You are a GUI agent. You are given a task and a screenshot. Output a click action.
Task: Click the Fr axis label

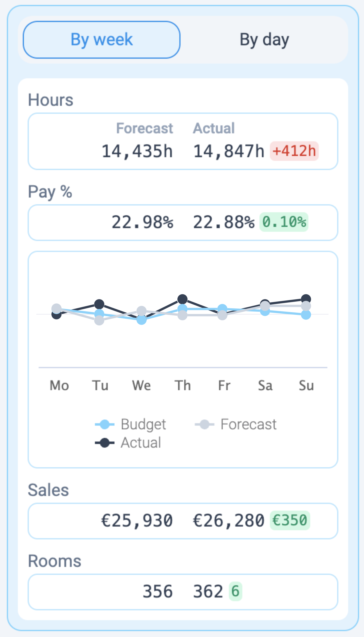pos(224,385)
